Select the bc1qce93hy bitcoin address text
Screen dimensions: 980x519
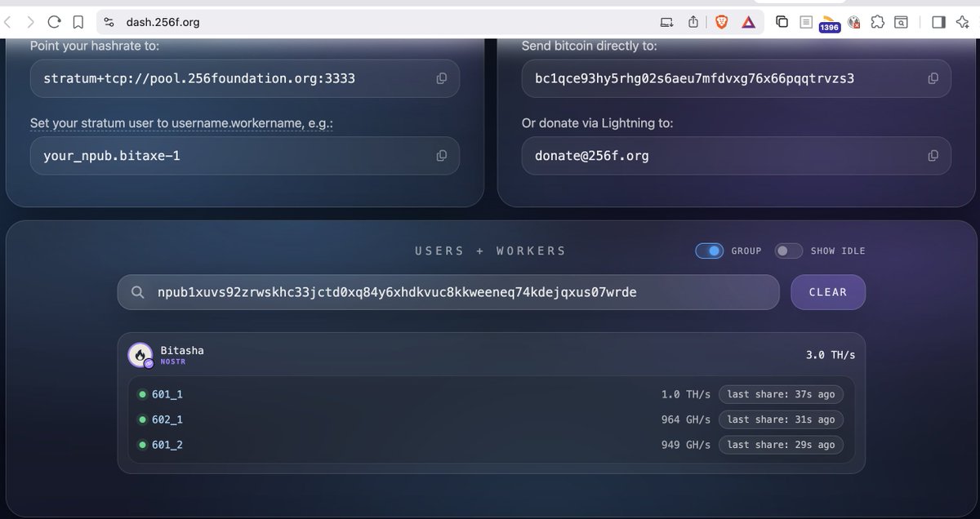point(695,78)
